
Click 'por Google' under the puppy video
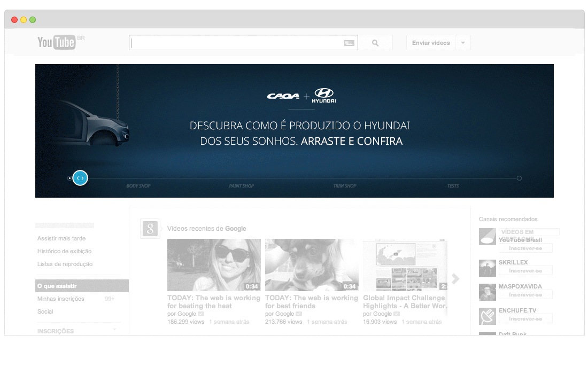pyautogui.click(x=280, y=314)
